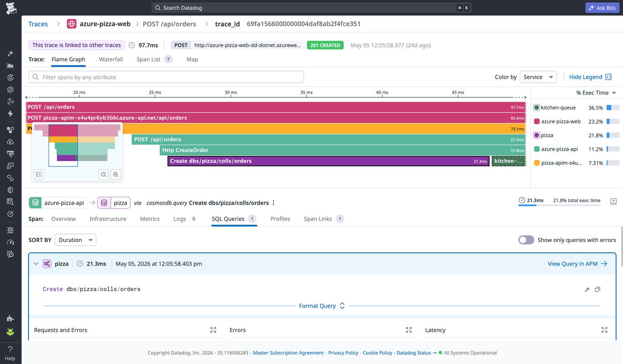Screen dimensions: 623x364
Task: Zoom out the flame graph minimap
Action: [104, 174]
